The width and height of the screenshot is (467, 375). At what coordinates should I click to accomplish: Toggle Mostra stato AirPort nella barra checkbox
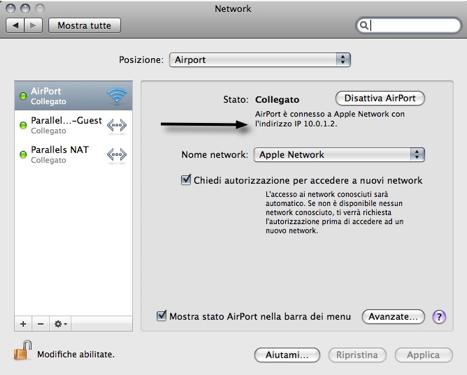pos(162,316)
